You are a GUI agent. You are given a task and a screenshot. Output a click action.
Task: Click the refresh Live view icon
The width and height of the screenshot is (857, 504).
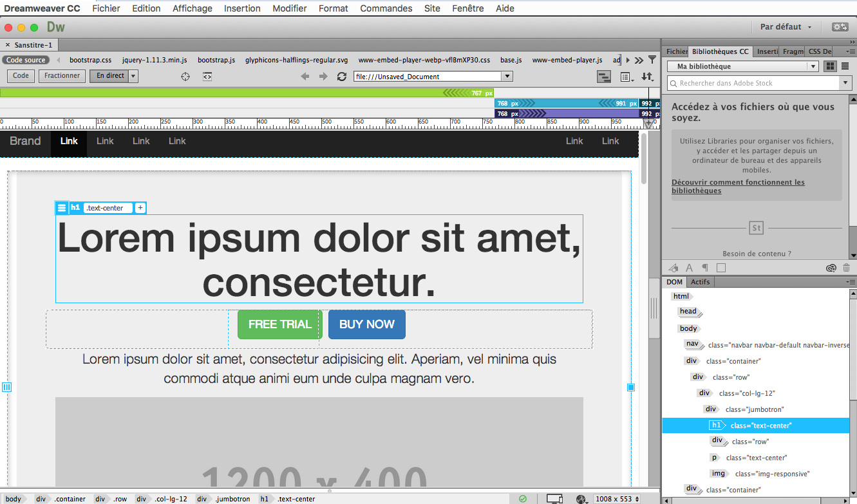pyautogui.click(x=342, y=76)
